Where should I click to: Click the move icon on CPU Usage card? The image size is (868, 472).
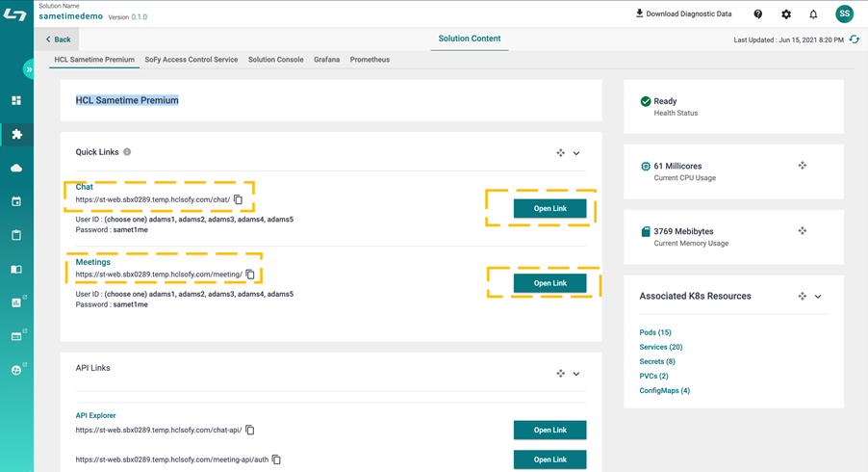803,165
